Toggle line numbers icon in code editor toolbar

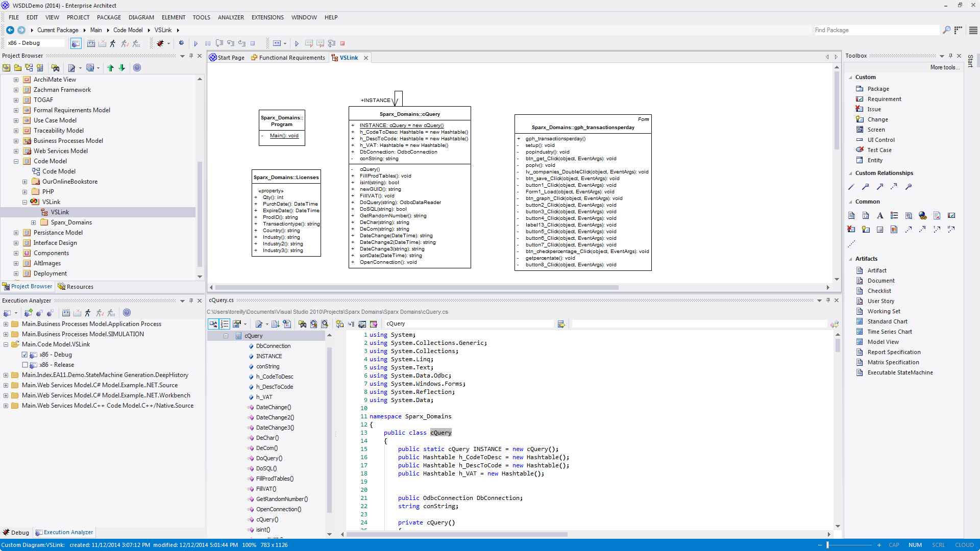(225, 324)
